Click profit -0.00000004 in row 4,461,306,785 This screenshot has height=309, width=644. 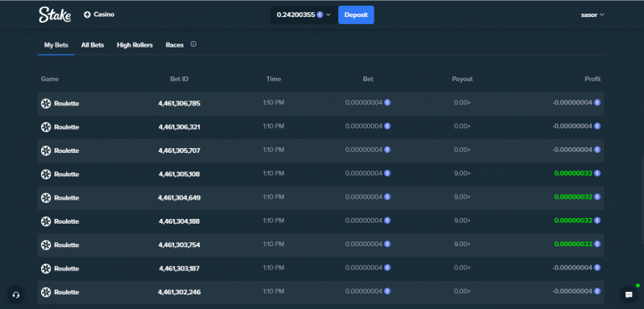point(572,102)
